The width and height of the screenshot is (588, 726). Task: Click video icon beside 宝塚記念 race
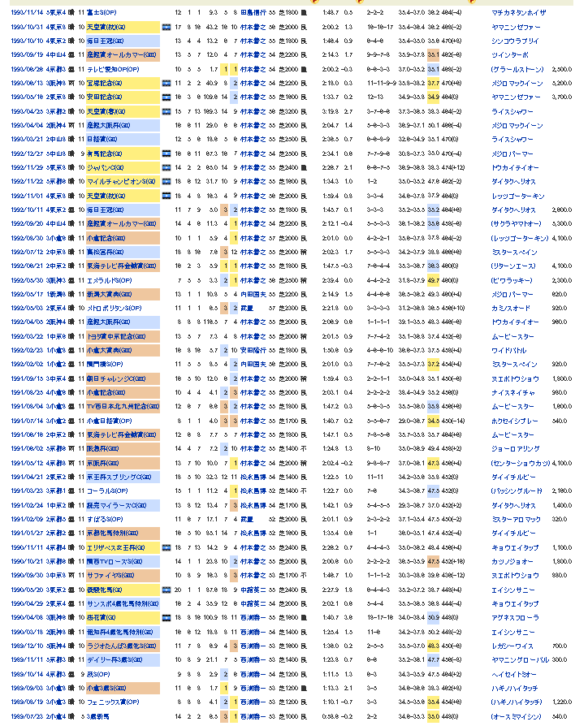coord(166,82)
